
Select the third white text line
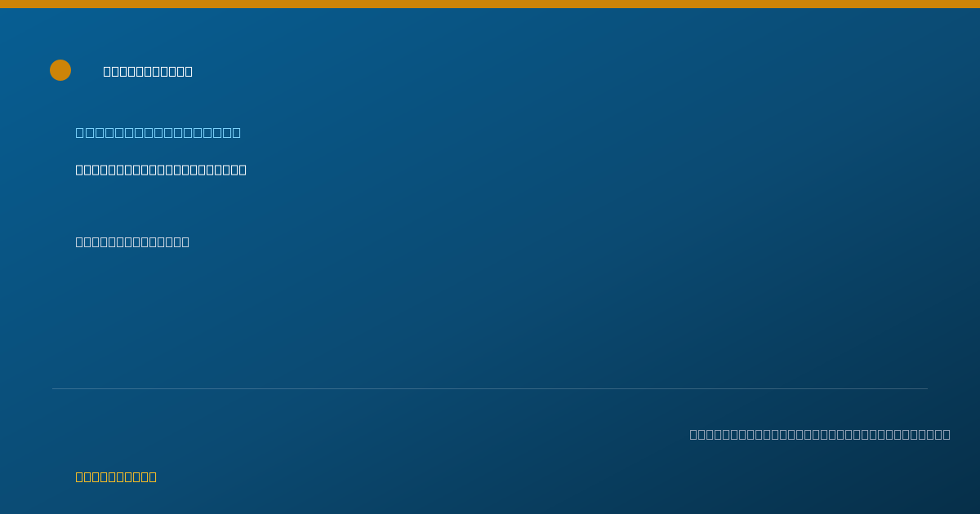click(132, 241)
